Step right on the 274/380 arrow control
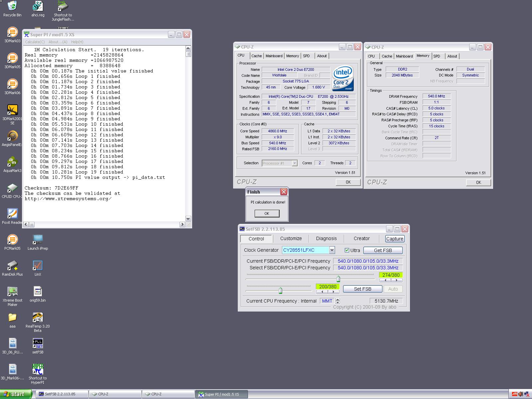 click(x=396, y=280)
